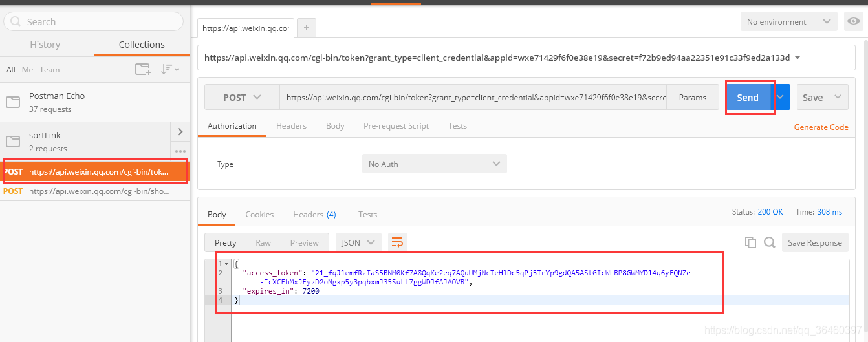Open the Send button dropdown arrow
Screen dimensions: 868x342
coord(780,97)
